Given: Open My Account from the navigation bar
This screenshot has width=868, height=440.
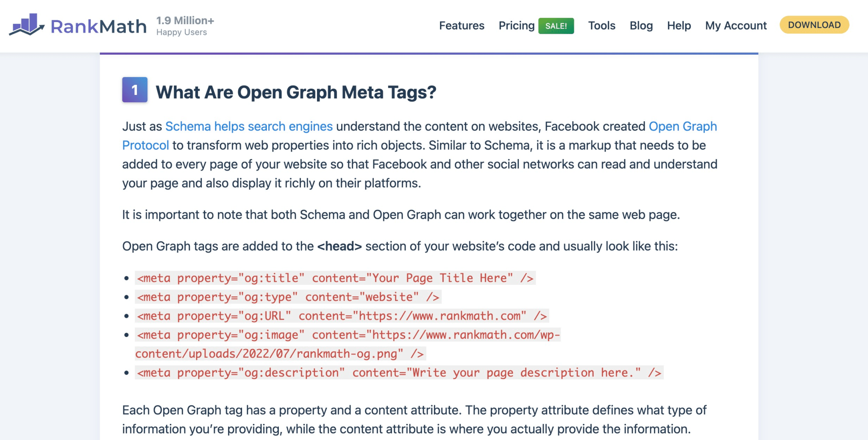Looking at the screenshot, I should click(736, 26).
